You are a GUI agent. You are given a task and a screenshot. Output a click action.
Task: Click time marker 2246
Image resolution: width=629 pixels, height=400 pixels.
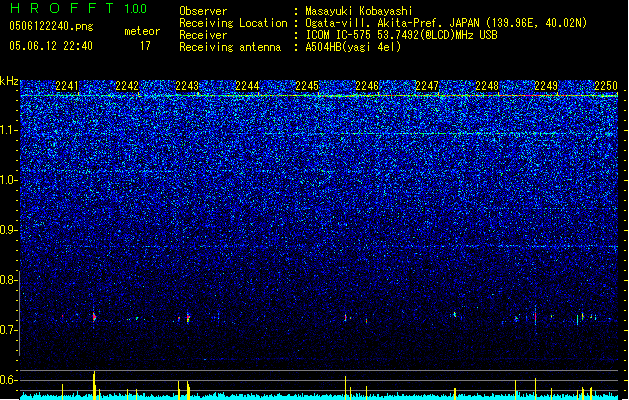367,86
